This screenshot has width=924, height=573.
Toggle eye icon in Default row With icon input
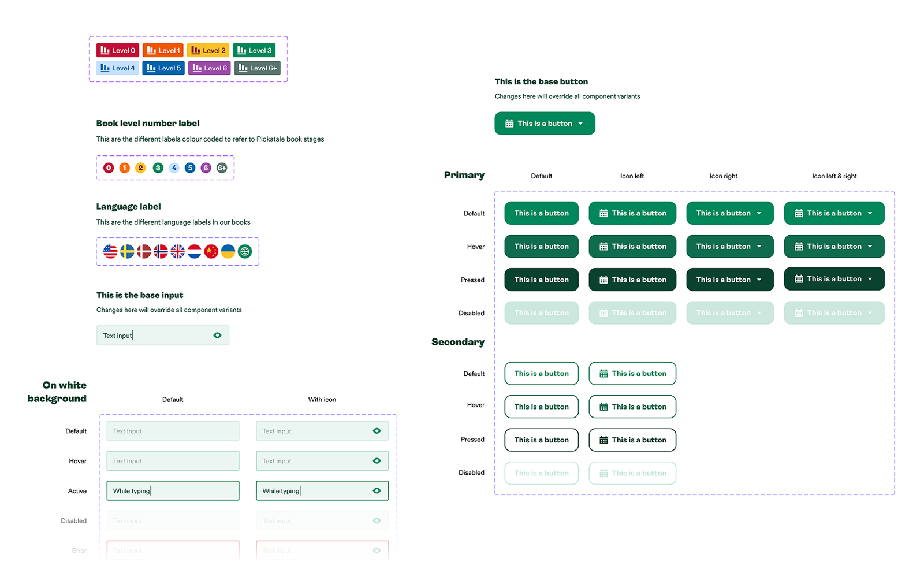click(377, 431)
